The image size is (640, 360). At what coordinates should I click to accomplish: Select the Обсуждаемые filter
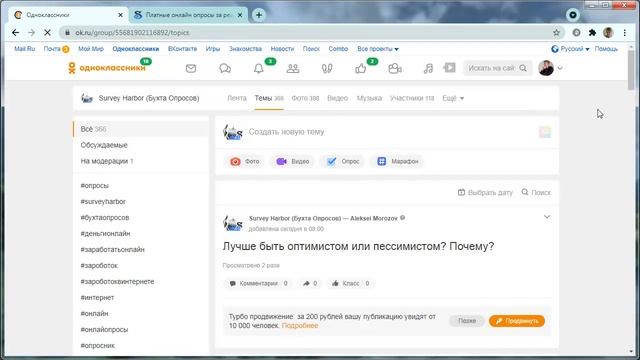(104, 145)
